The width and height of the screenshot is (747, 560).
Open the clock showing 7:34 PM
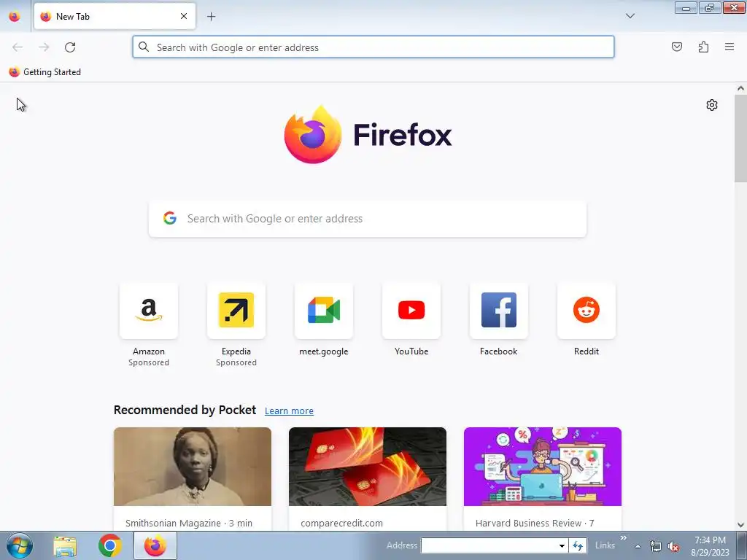710,546
